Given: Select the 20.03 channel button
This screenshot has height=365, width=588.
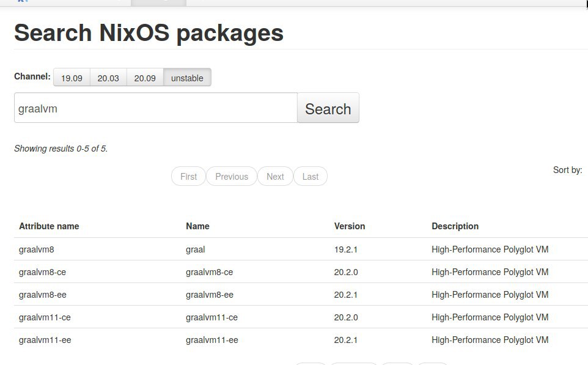Looking at the screenshot, I should 108,78.
